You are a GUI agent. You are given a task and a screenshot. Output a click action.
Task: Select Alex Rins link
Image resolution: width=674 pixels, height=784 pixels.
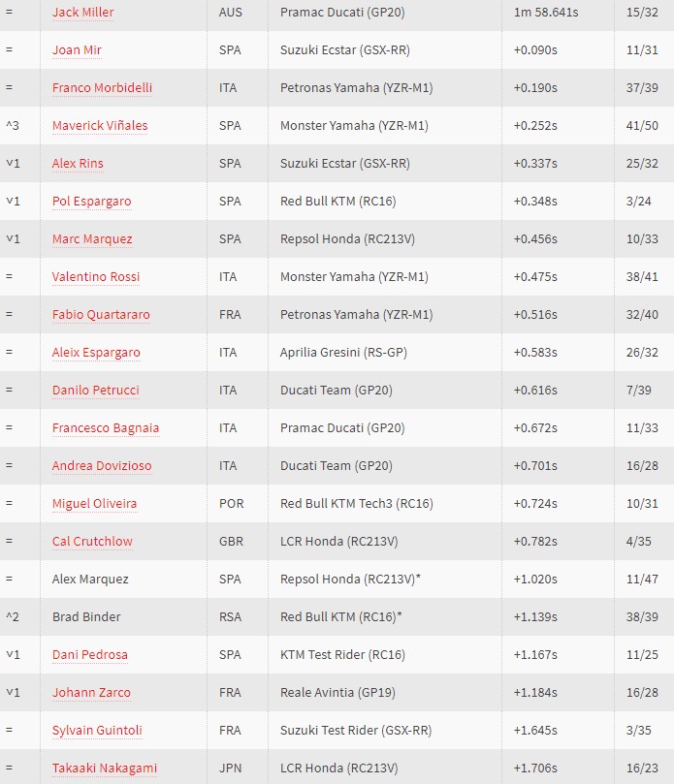pos(78,164)
